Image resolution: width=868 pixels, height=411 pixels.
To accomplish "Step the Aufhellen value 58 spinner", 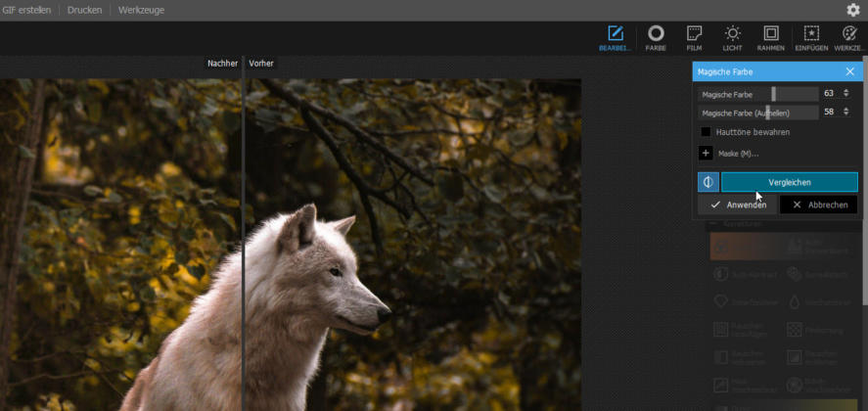I will [x=845, y=112].
